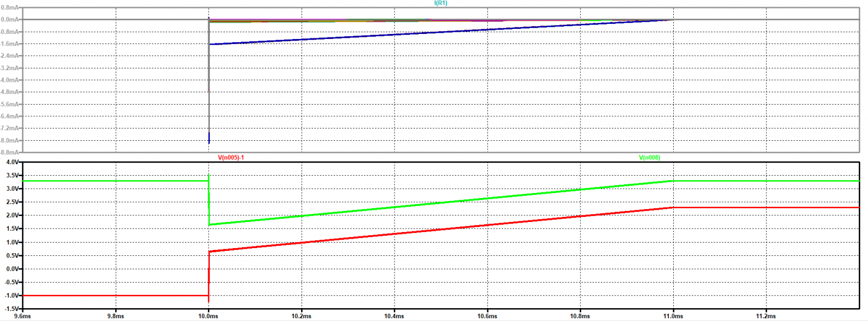Select the V(n005)-1 trace label
The image size is (868, 321).
tap(231, 157)
